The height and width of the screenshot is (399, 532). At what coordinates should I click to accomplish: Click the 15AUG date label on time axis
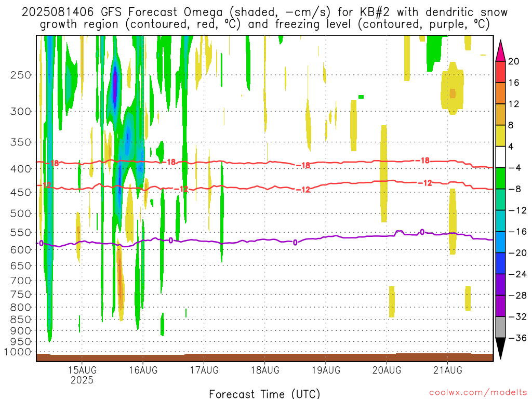[82, 370]
